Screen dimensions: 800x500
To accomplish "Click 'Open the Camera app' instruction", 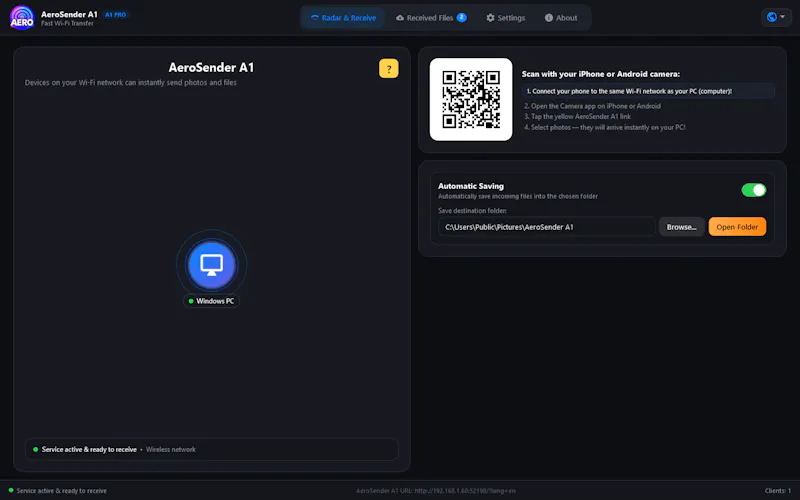I will (592, 106).
